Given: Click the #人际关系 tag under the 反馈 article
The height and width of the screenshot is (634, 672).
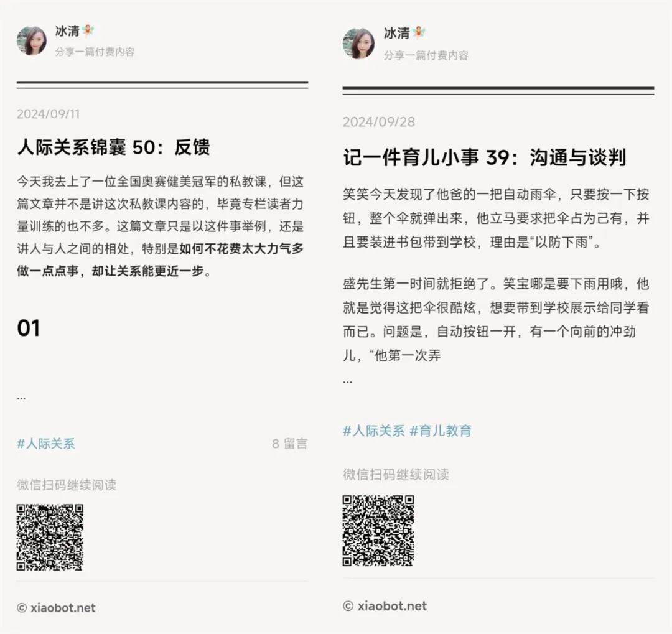Looking at the screenshot, I should (x=46, y=443).
